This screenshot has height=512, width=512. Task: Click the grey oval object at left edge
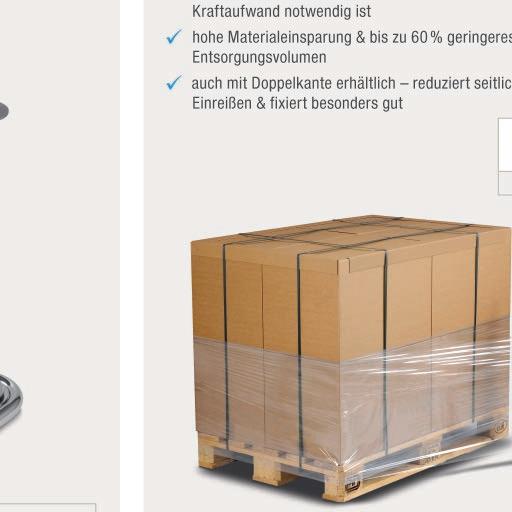point(4,111)
